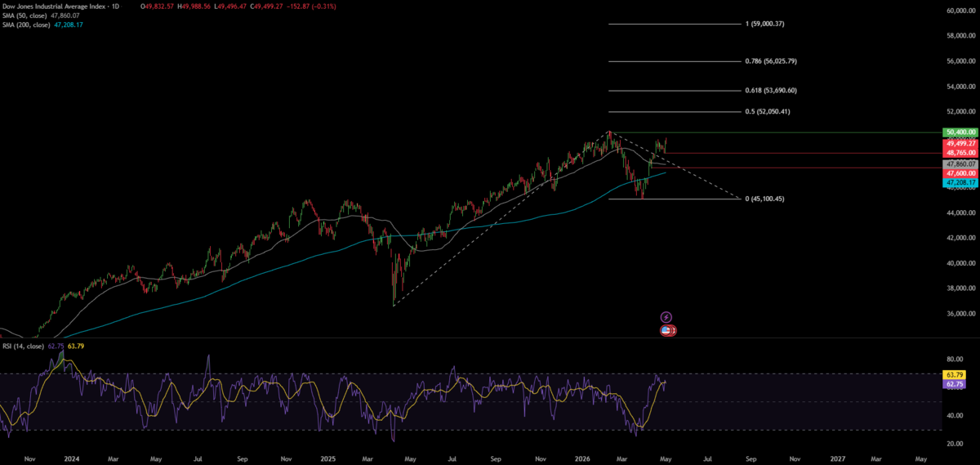Click the 48,765.00 red price label
This screenshot has height=465, width=980.
pos(960,153)
